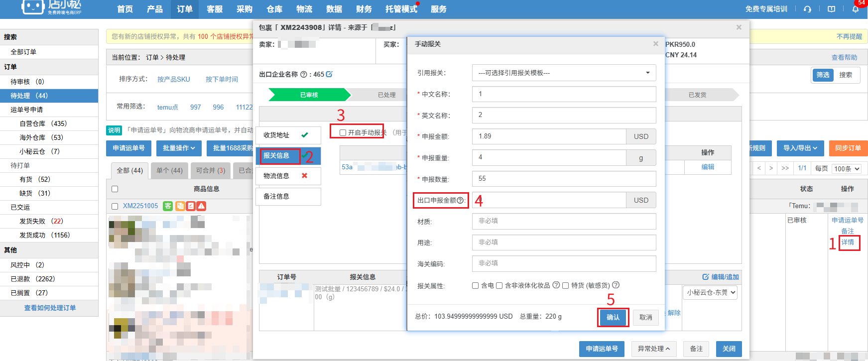Open 仓库 in top navigation
This screenshot has height=361, width=868.
274,9
